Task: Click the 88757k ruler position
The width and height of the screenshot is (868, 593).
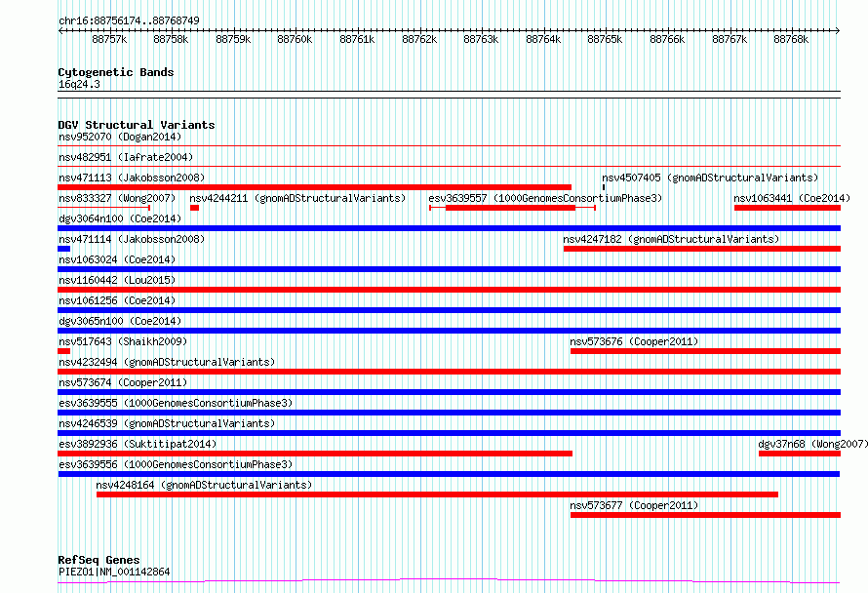Action: pos(109,39)
